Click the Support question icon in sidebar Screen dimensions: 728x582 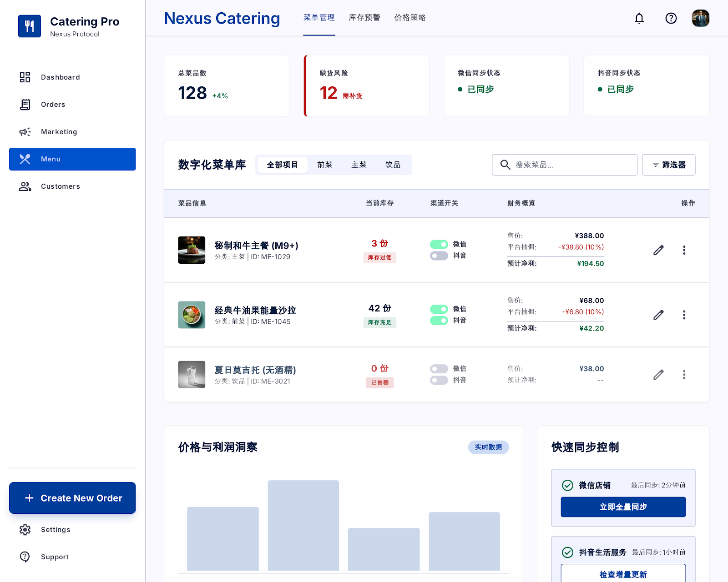pos(25,557)
